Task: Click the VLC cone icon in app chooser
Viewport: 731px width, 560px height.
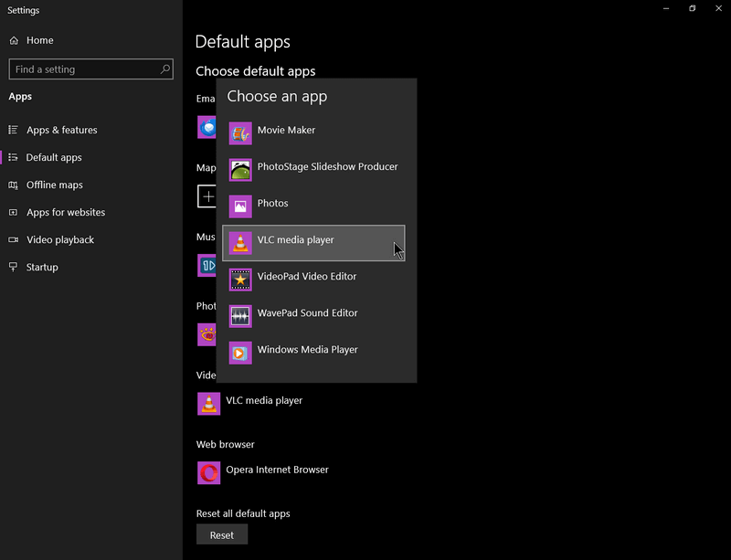Action: (240, 243)
